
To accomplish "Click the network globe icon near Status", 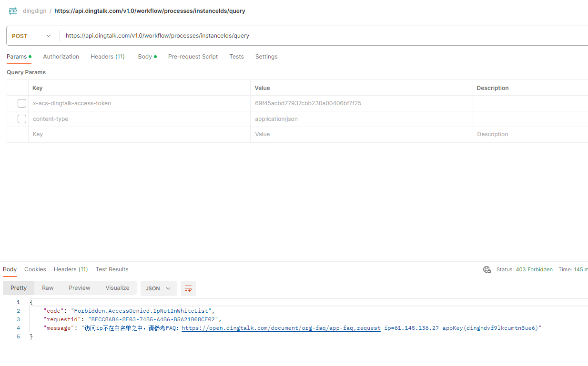I will (x=487, y=269).
